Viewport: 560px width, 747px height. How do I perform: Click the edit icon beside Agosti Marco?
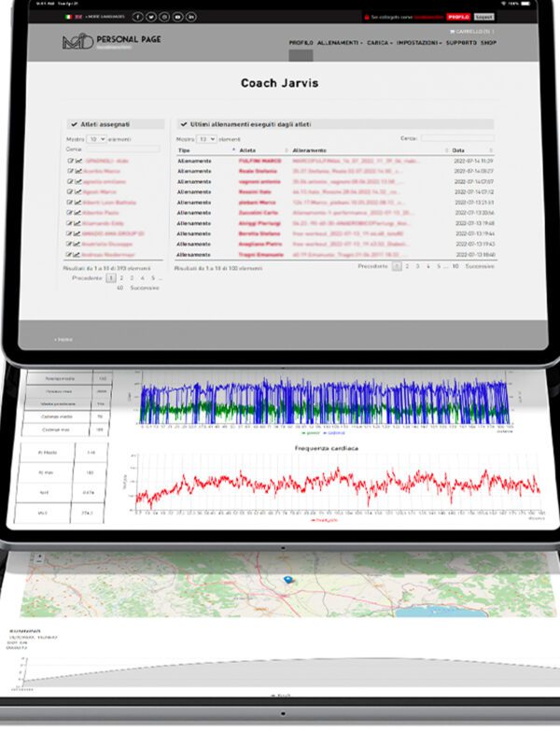click(x=69, y=191)
